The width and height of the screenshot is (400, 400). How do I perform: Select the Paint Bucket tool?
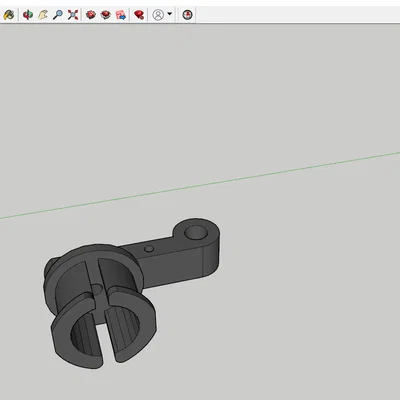pos(9,15)
